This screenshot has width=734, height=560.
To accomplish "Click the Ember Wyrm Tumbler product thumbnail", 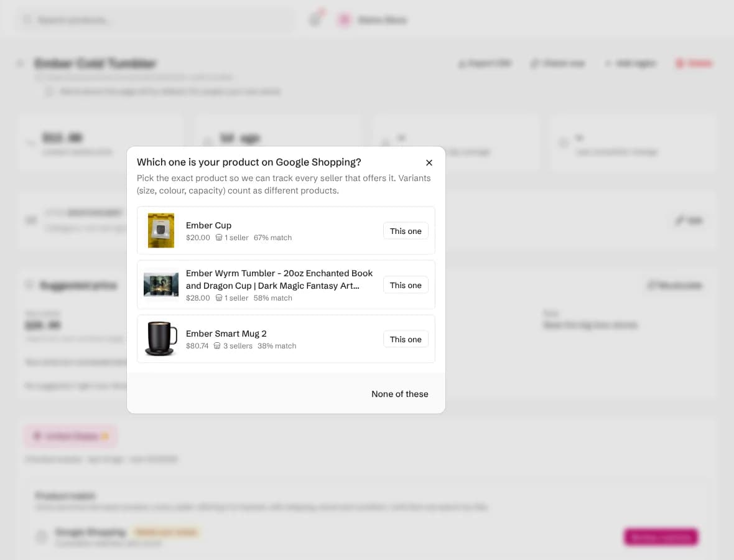I will coord(161,285).
